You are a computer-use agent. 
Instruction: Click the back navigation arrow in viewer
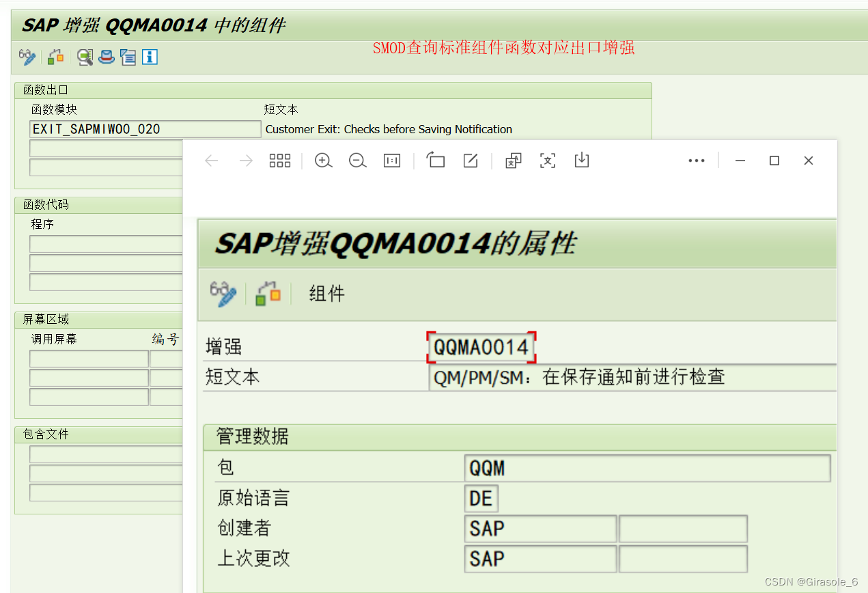tap(212, 161)
